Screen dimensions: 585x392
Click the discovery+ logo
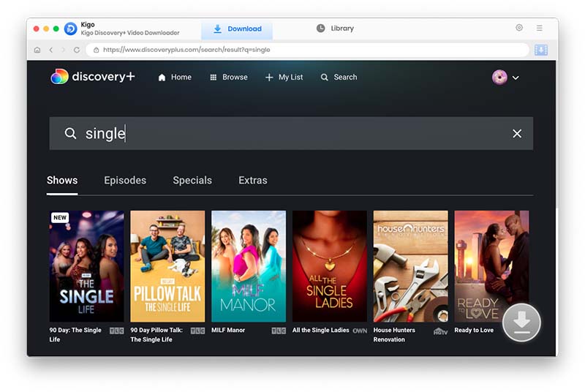tap(93, 77)
